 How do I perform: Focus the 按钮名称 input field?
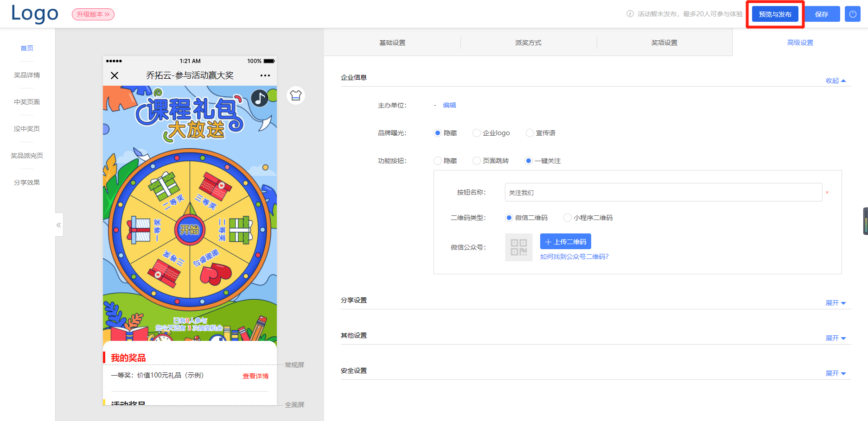click(x=664, y=192)
